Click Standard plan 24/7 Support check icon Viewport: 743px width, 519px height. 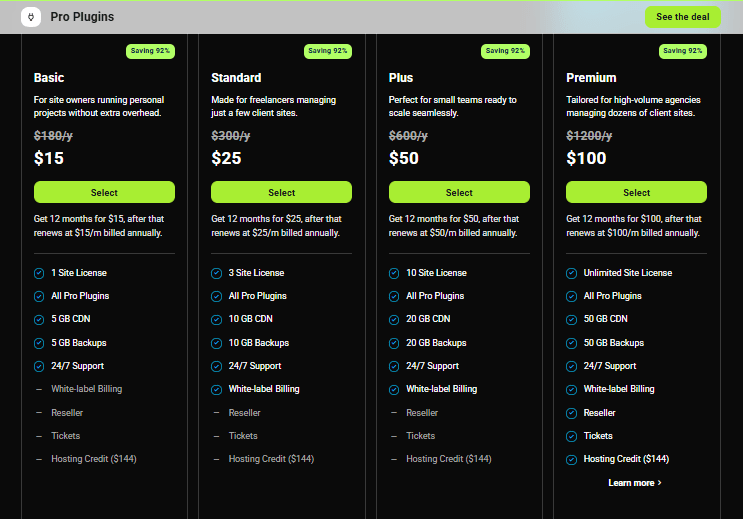[216, 366]
